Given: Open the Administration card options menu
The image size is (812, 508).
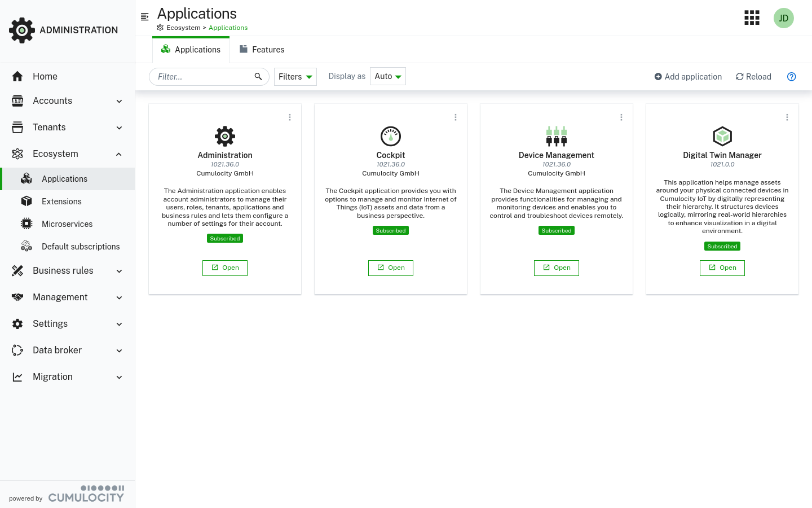Looking at the screenshot, I should coord(289,117).
